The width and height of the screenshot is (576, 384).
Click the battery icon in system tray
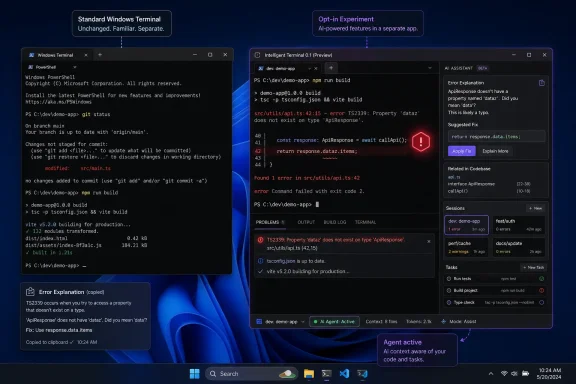(x=525, y=374)
